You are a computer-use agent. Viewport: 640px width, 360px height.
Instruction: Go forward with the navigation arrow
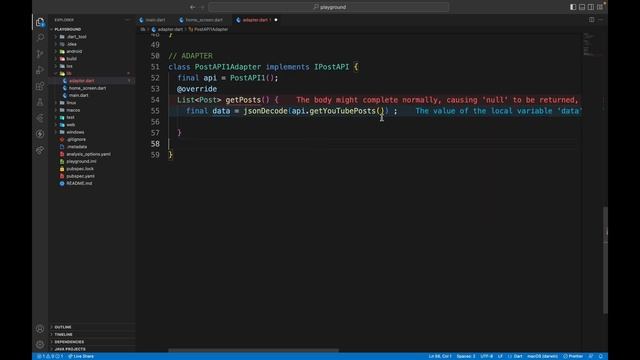[202, 7]
